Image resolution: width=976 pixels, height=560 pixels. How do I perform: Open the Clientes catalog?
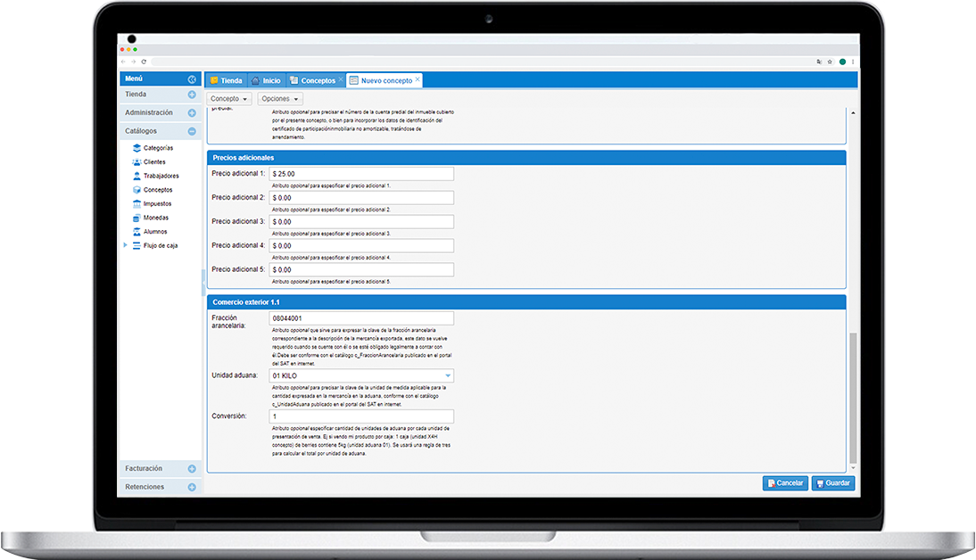coord(153,162)
